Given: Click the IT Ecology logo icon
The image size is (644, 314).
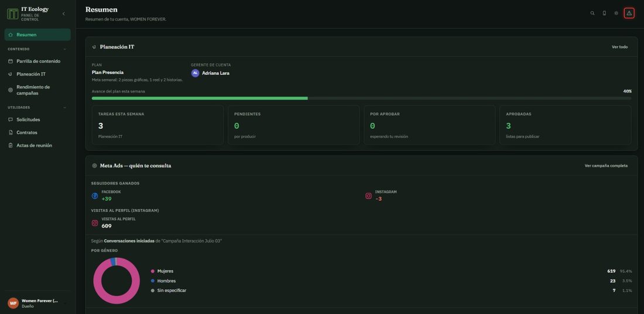Looking at the screenshot, I should pos(13,13).
